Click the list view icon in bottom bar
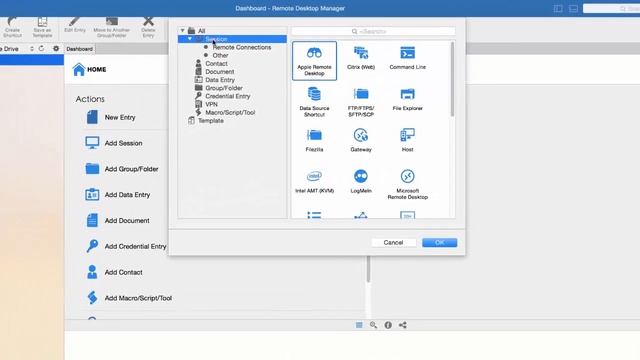Screen dimensions: 640x360 coord(359,325)
